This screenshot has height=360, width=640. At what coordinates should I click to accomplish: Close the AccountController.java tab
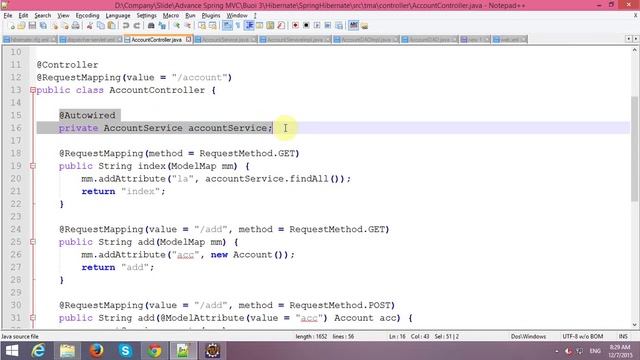pyautogui.click(x=188, y=40)
